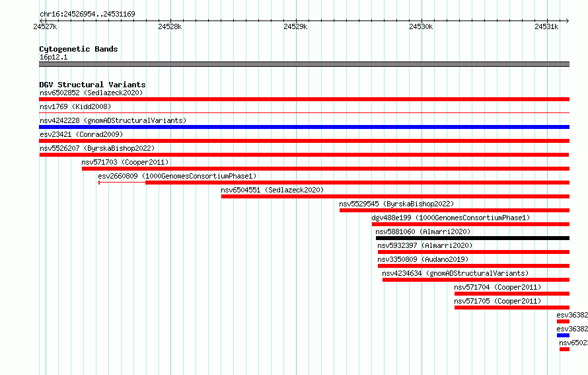Click the nsv6502852 (Sedlazeck2020) variant label

tap(91, 93)
